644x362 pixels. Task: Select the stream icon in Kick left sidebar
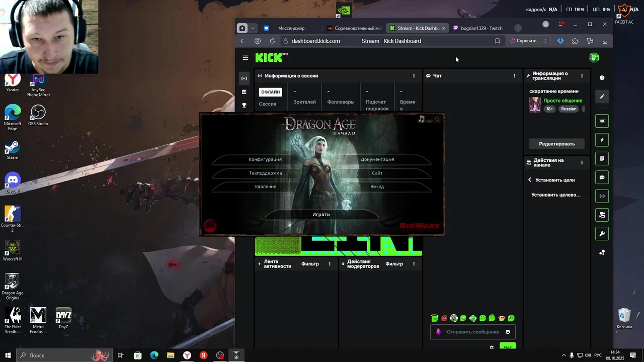tap(244, 78)
